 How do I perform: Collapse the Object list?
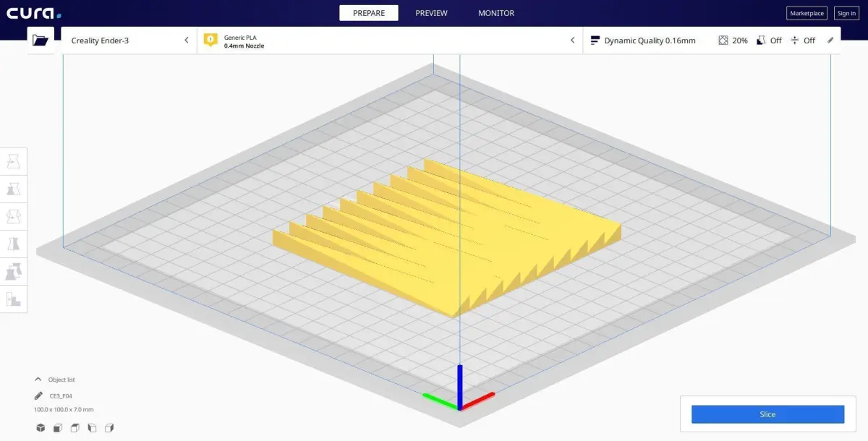coord(38,379)
